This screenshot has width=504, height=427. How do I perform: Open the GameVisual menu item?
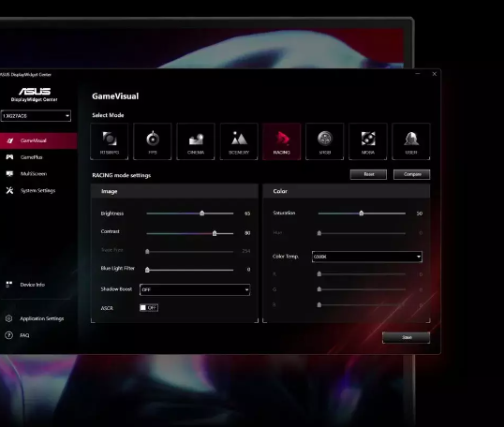(x=38, y=140)
